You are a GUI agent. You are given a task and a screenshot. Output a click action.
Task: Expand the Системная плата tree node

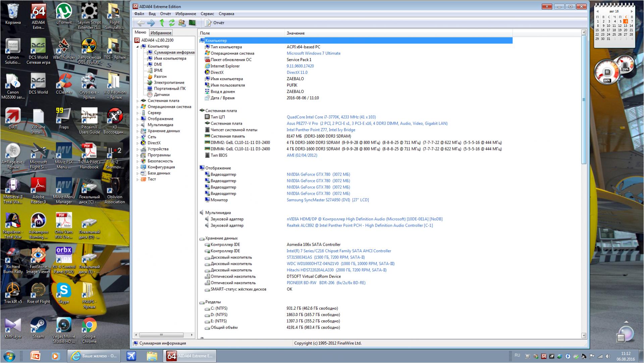click(x=138, y=101)
